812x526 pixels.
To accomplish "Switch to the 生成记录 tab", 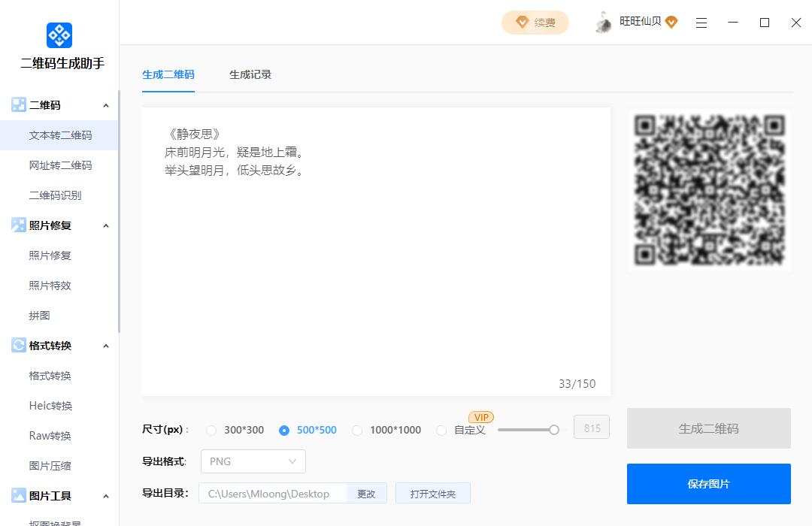I will tap(250, 74).
